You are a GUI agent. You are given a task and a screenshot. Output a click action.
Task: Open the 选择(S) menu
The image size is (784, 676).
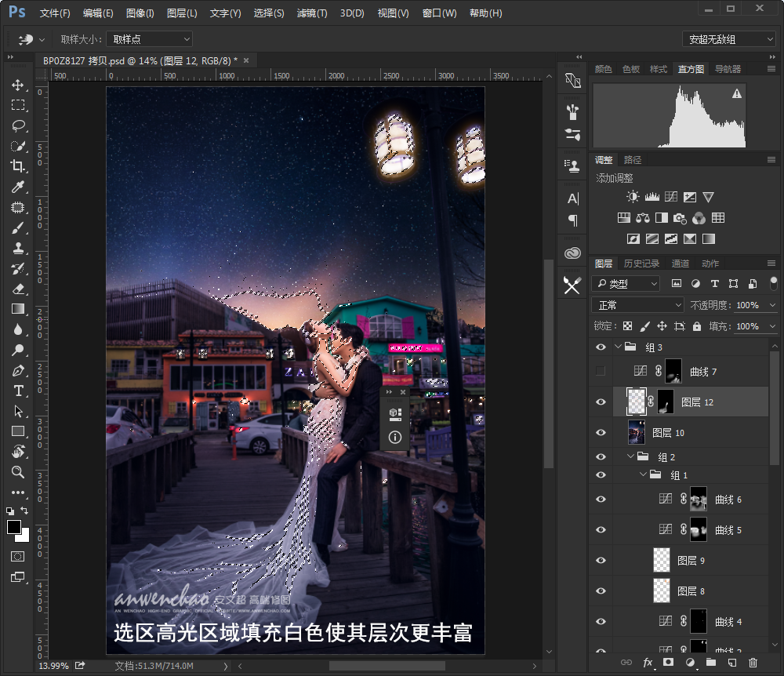coord(269,13)
